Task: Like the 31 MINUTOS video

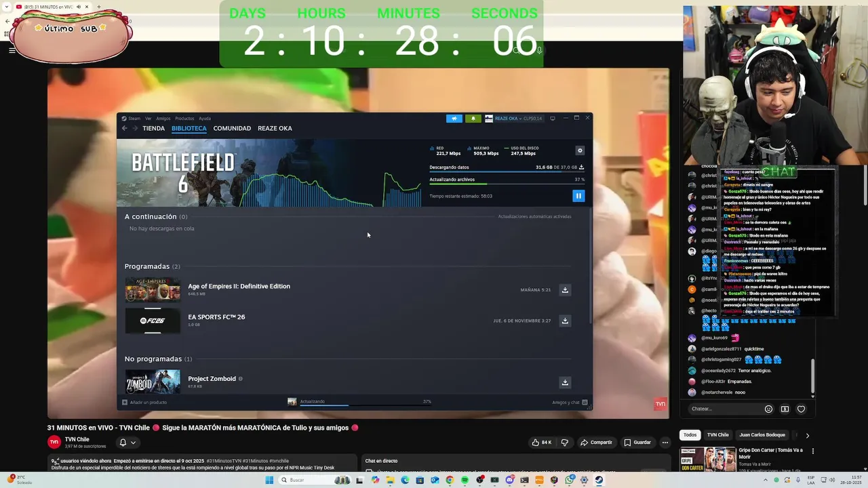Action: pos(541,443)
